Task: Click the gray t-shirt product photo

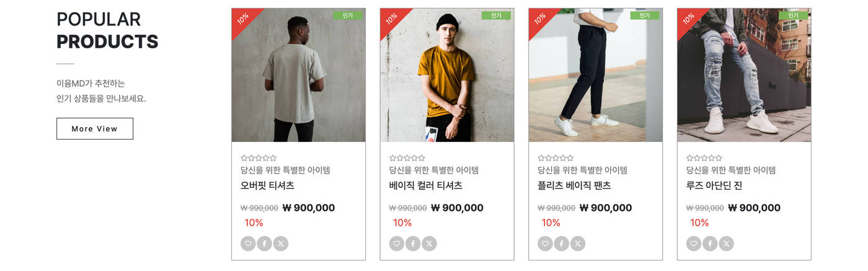Action: pyautogui.click(x=298, y=75)
